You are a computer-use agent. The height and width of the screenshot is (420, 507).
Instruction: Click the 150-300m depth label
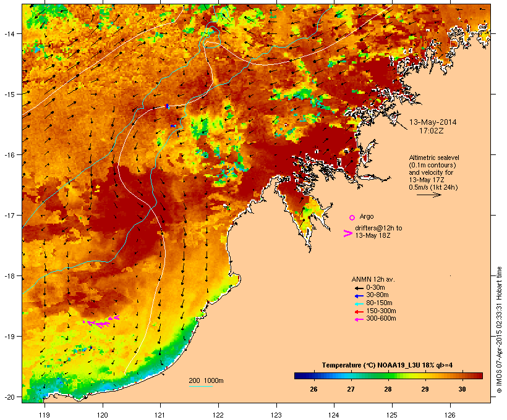click(381, 311)
